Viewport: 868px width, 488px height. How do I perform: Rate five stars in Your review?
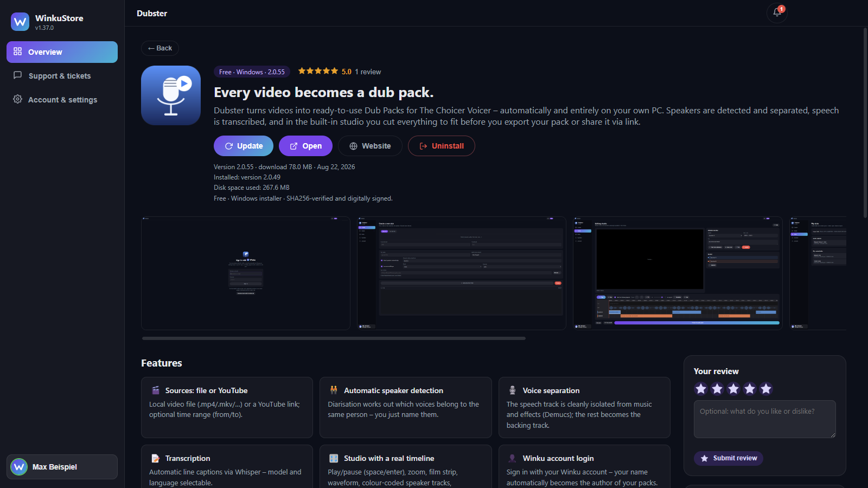pyautogui.click(x=766, y=388)
